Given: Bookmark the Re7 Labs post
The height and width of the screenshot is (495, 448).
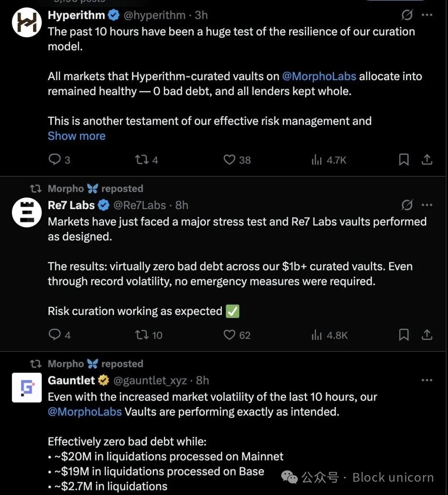Looking at the screenshot, I should coord(404,335).
